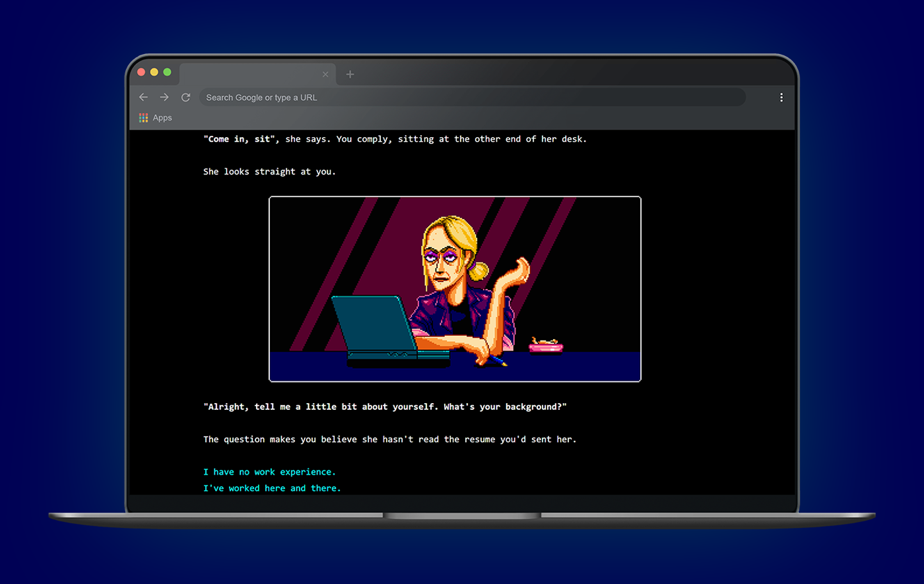Image resolution: width=924 pixels, height=584 pixels.
Task: Open the Apps bookmarks shortcut label
Action: pos(162,118)
